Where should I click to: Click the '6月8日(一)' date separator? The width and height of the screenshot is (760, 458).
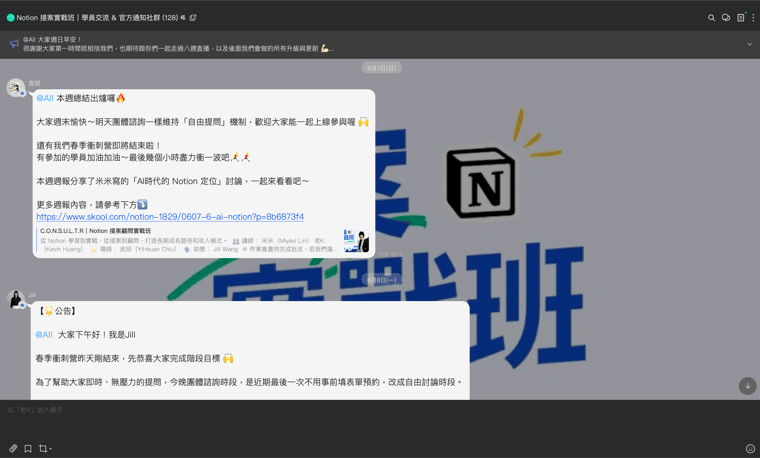[x=381, y=280]
